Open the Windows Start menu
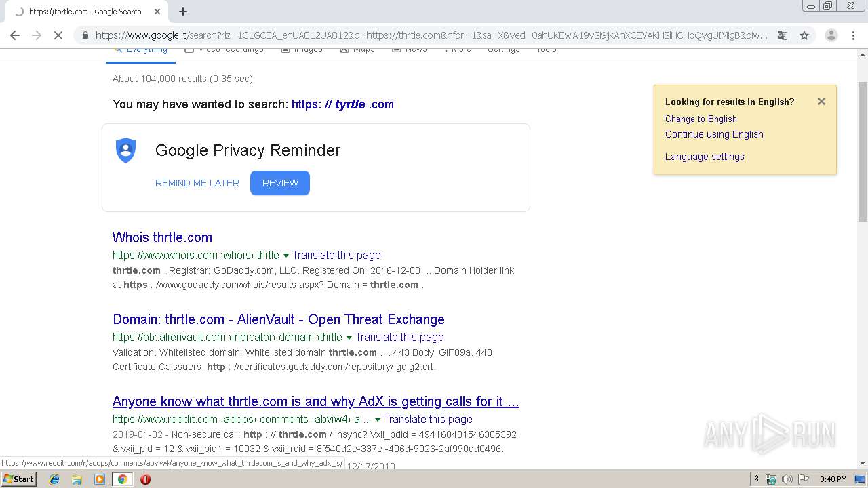The image size is (868, 488). (19, 479)
